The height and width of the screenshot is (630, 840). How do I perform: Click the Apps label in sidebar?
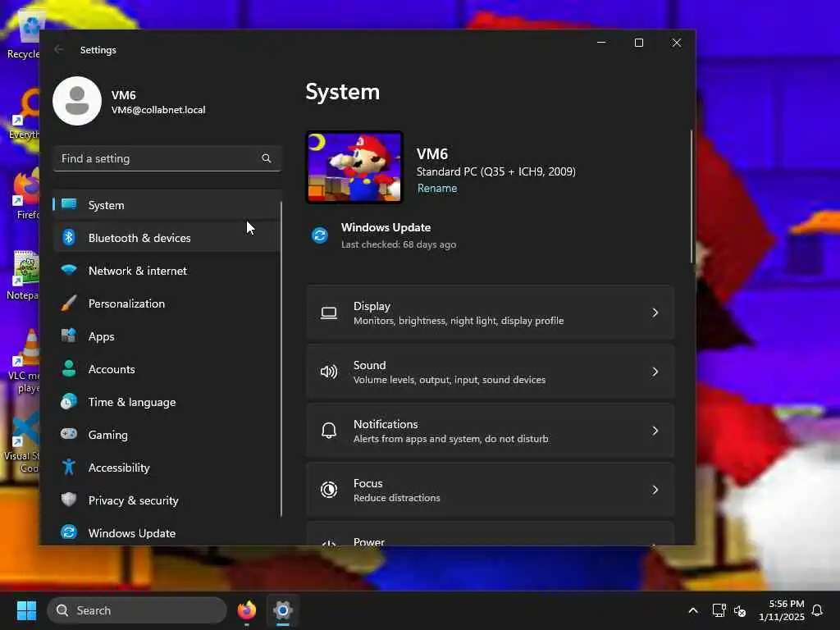(101, 336)
